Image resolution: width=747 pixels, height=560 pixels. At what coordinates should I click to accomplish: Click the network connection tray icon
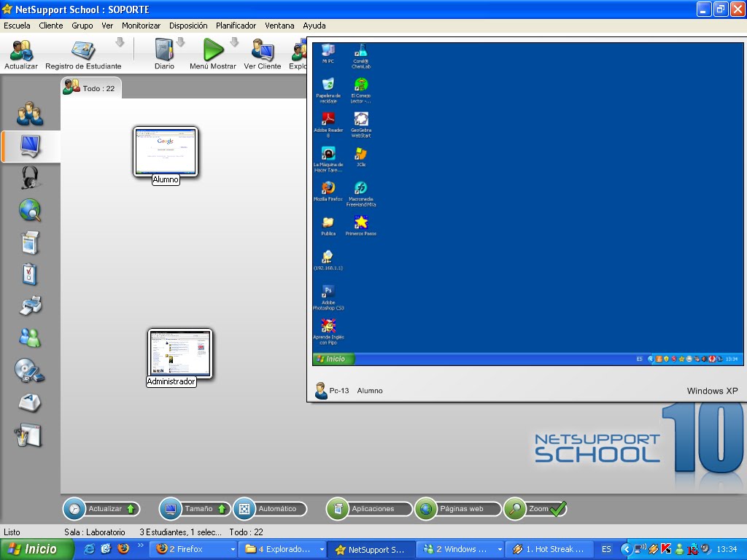(x=640, y=549)
